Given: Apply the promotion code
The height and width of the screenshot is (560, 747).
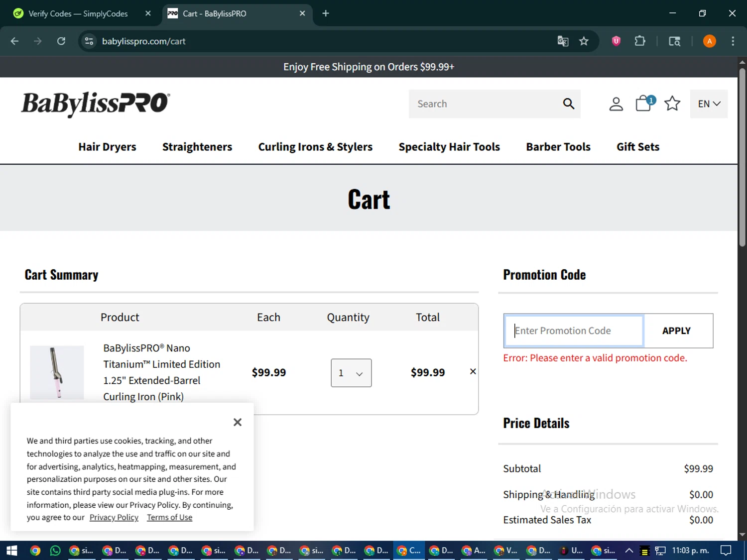Looking at the screenshot, I should coord(676,331).
